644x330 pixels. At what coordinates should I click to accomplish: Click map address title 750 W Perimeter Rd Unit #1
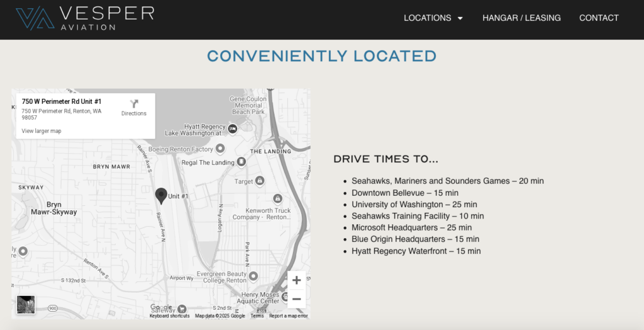point(62,101)
